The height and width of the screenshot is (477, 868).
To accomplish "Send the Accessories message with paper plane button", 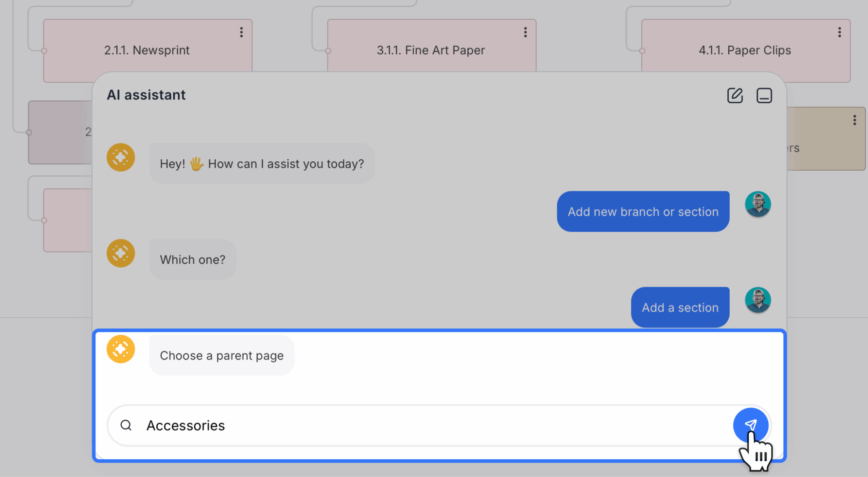I will pyautogui.click(x=750, y=425).
